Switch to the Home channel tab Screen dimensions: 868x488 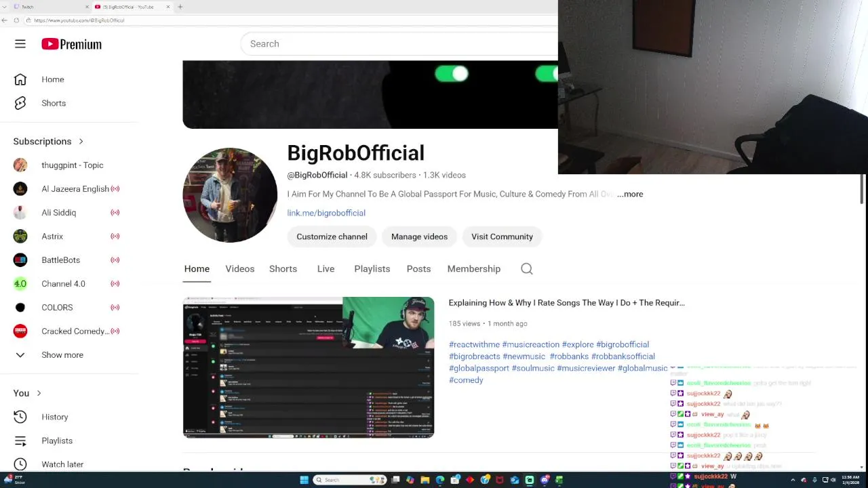click(x=197, y=269)
